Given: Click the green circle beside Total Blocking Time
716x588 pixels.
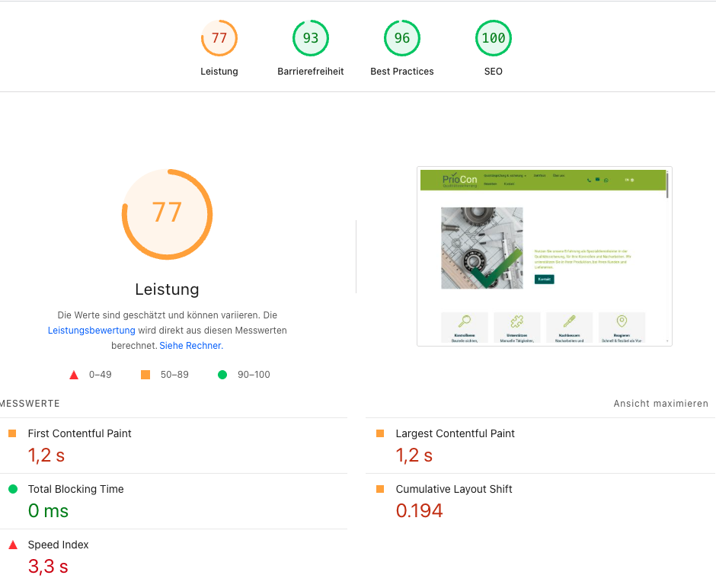Looking at the screenshot, I should pos(13,489).
